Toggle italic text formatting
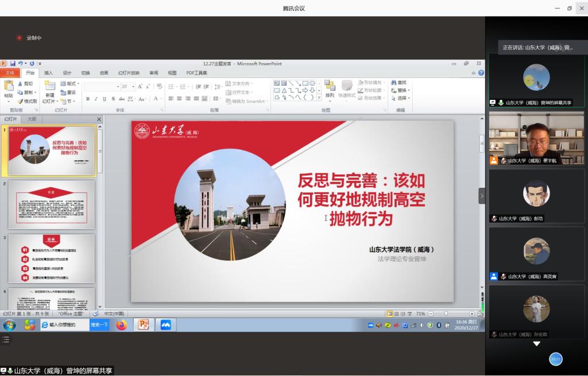The height and width of the screenshot is (376, 588). tap(96, 99)
